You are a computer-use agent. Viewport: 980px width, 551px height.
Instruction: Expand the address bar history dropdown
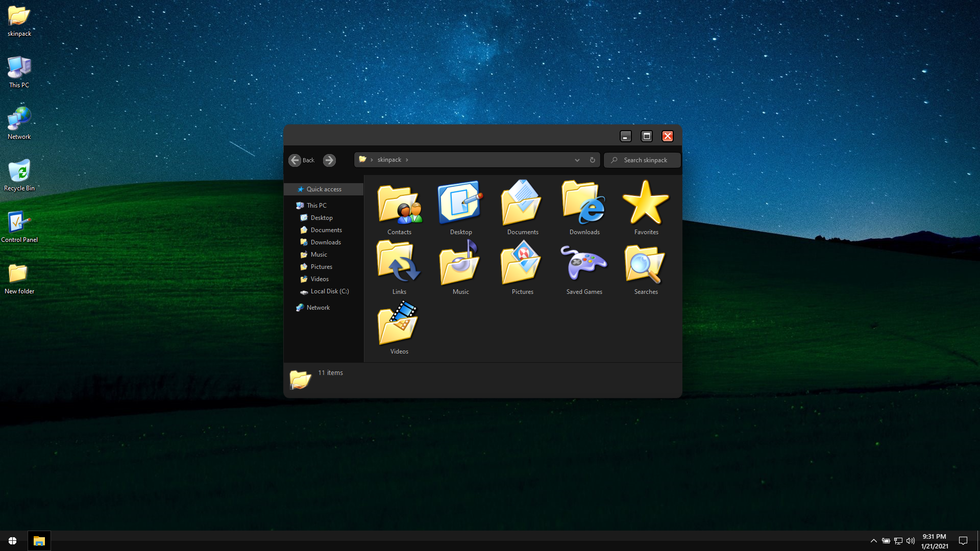[x=577, y=160]
